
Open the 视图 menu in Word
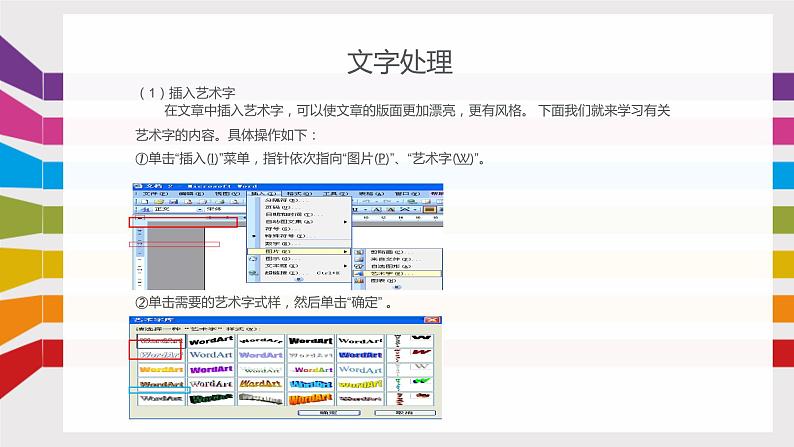coord(226,193)
